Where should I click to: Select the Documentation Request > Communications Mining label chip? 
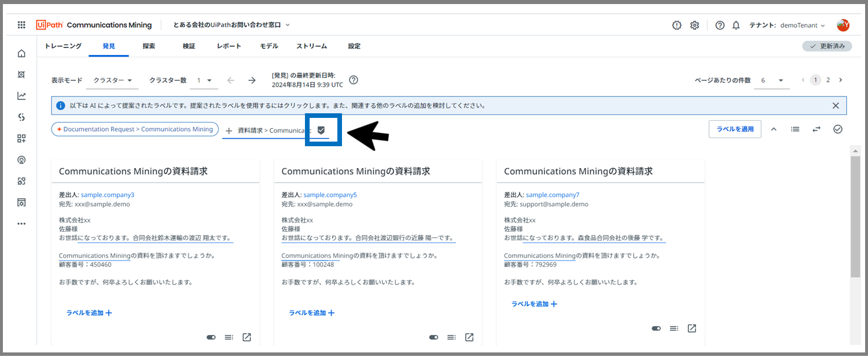(x=135, y=129)
